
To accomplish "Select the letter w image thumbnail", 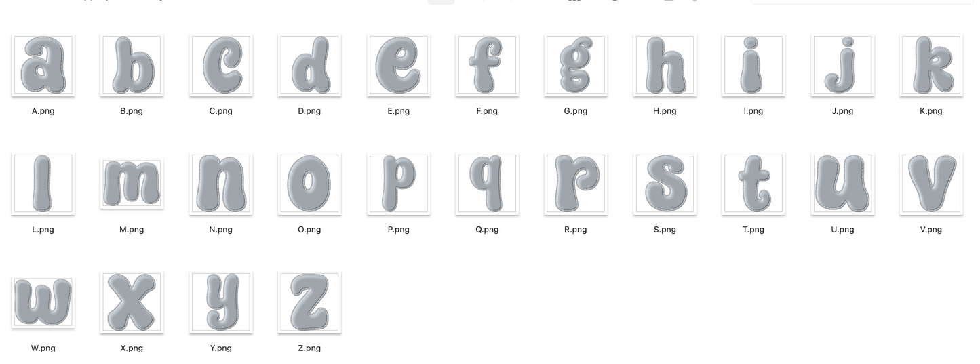I will click(43, 302).
